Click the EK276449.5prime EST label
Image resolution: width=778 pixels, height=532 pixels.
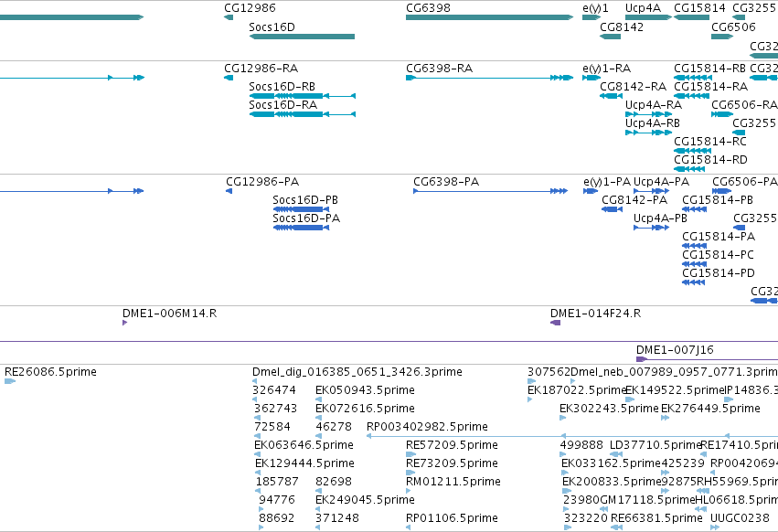710,409
